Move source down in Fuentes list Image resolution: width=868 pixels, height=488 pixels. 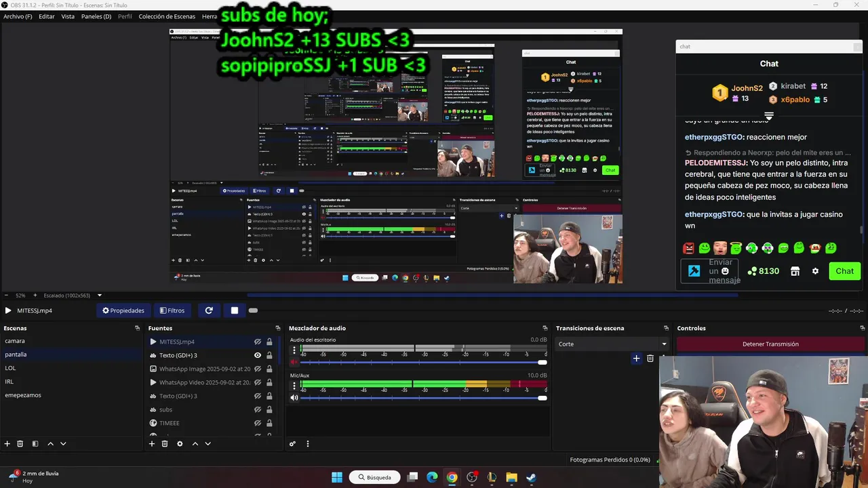click(208, 444)
